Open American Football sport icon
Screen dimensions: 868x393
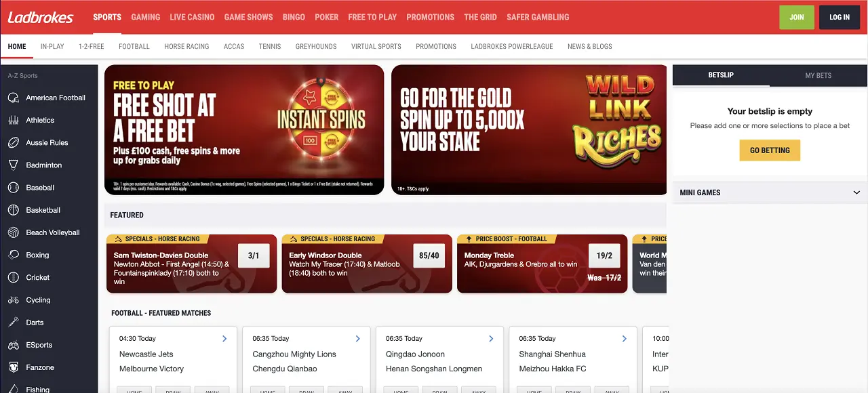click(x=13, y=98)
